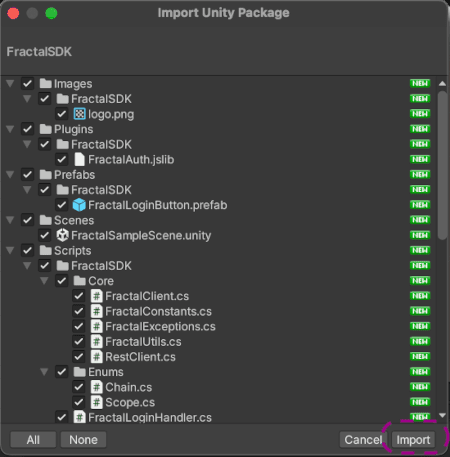The image size is (450, 457).
Task: Select the Scope.cs file name
Action: (x=130, y=402)
